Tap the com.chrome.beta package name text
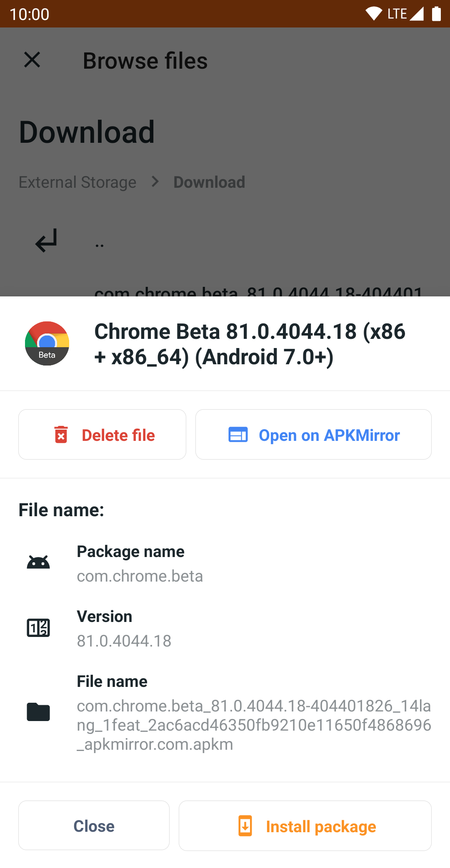The width and height of the screenshot is (450, 868). pos(140,576)
